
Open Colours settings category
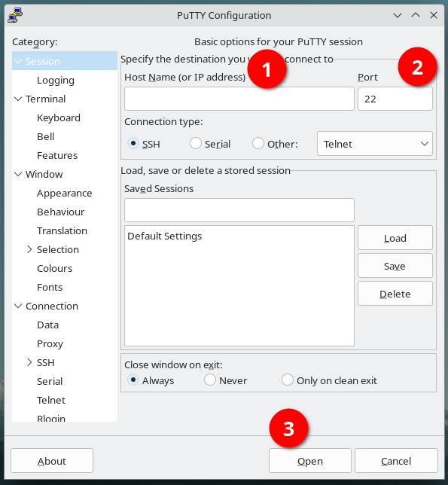tap(55, 268)
